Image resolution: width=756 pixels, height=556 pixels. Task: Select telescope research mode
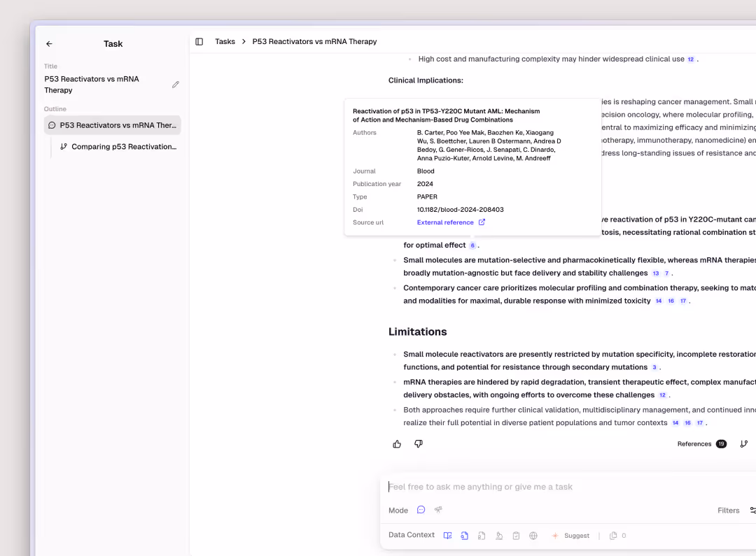[x=438, y=510]
